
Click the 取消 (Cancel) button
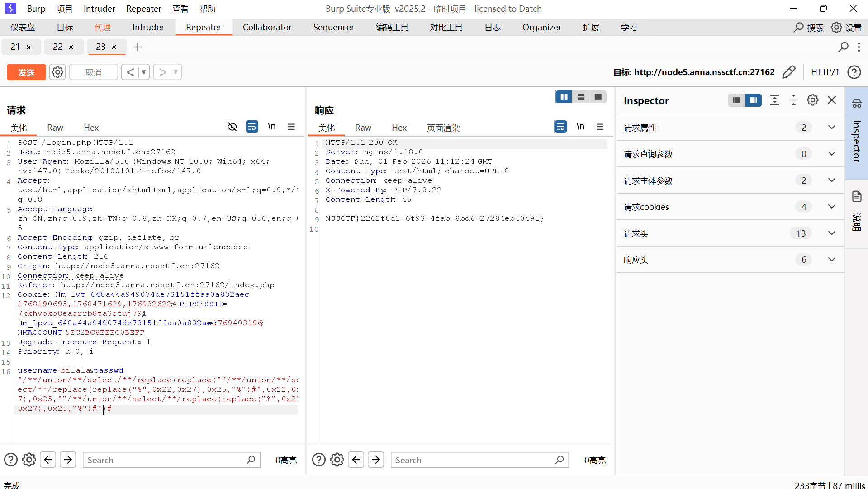click(x=94, y=72)
